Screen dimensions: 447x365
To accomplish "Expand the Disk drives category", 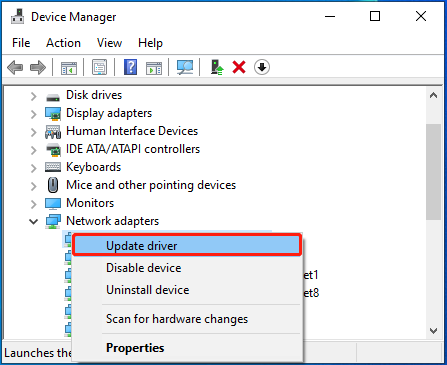I will pos(33,96).
